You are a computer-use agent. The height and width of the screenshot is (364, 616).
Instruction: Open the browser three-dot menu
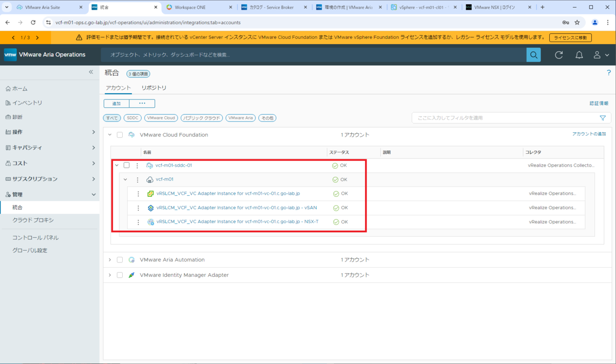pyautogui.click(x=608, y=23)
